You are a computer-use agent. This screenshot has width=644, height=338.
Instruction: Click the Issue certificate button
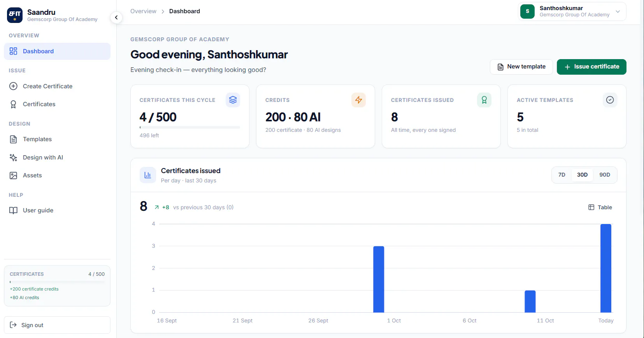click(x=591, y=67)
